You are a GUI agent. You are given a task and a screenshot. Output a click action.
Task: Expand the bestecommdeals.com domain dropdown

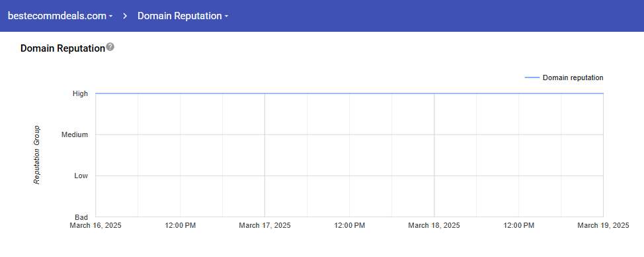(60, 16)
